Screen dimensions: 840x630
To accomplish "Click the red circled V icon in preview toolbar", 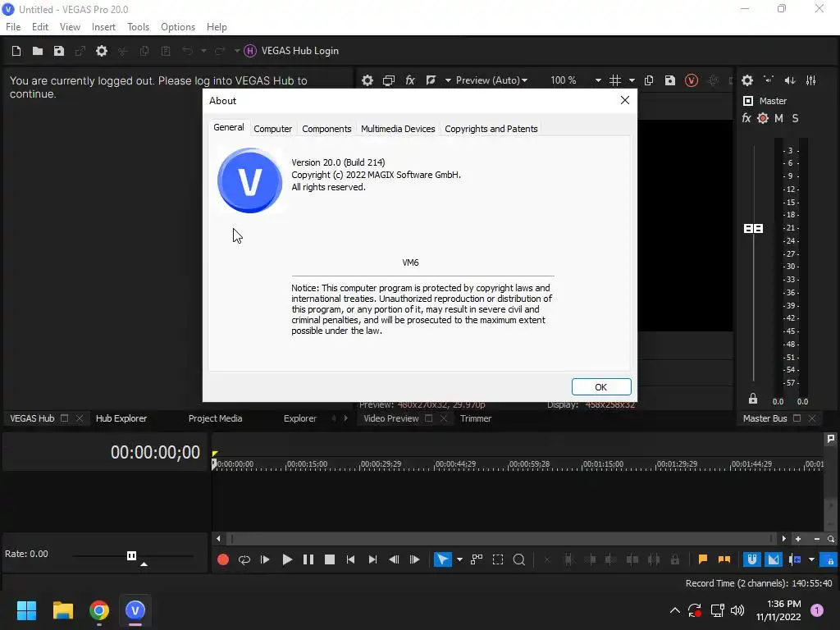I will 691,80.
